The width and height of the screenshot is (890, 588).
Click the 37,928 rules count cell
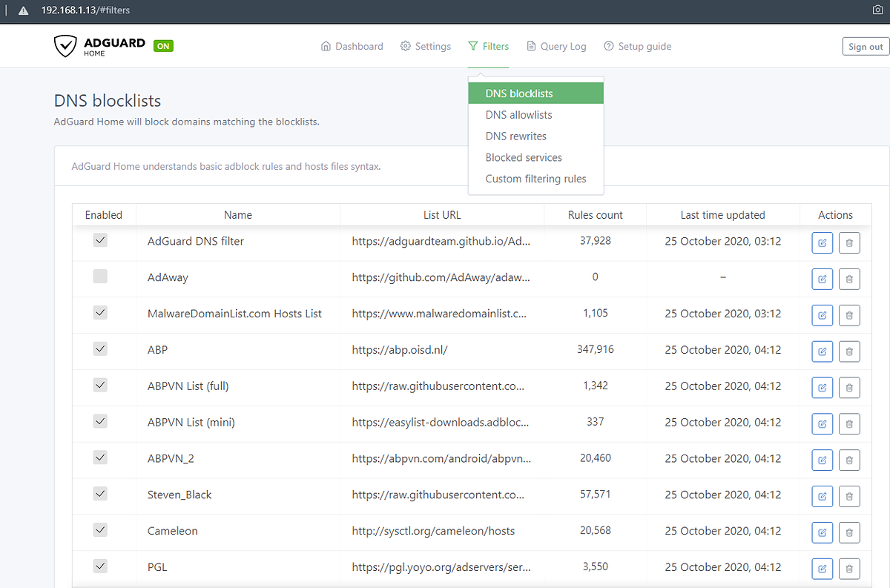click(x=596, y=240)
